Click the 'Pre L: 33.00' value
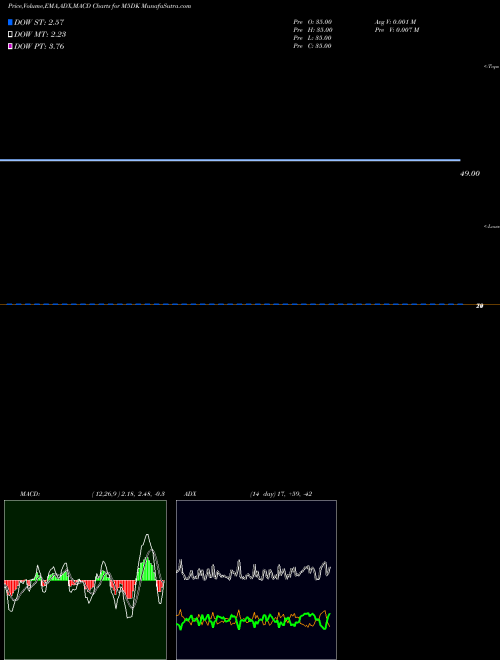This screenshot has width=500, height=660. click(312, 38)
